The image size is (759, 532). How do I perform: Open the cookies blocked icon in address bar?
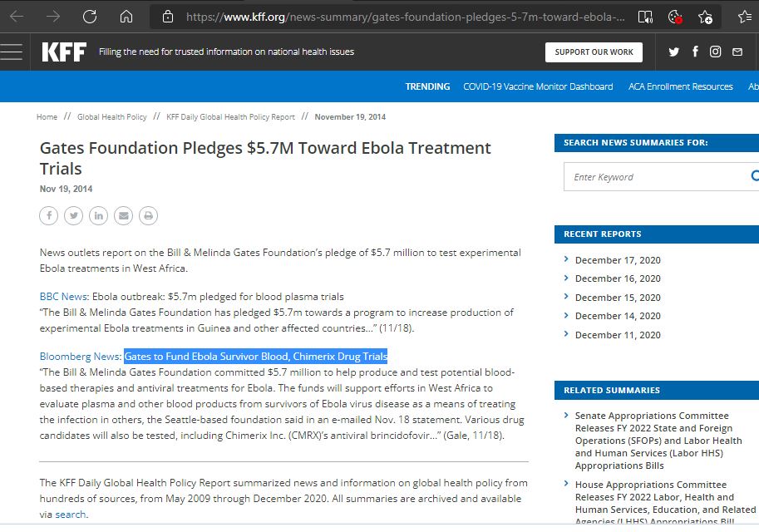pyautogui.click(x=675, y=17)
